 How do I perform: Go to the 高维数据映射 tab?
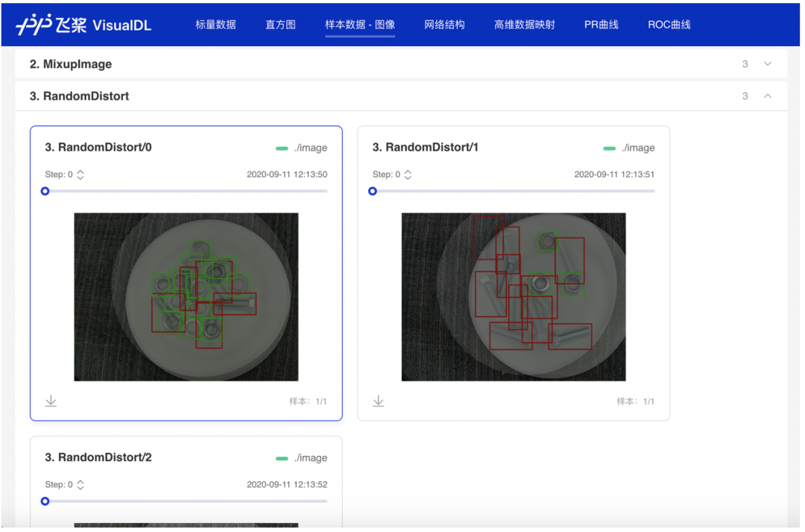525,25
